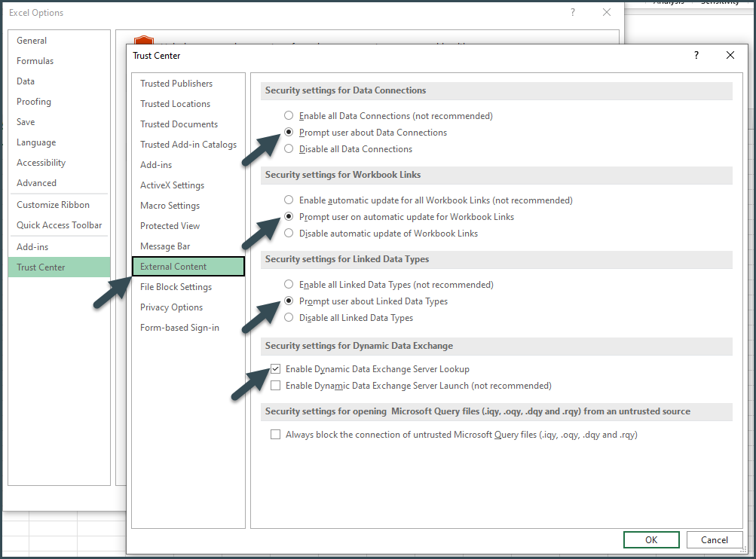Select the Message Bar category
The height and width of the screenshot is (559, 756).
tap(164, 246)
